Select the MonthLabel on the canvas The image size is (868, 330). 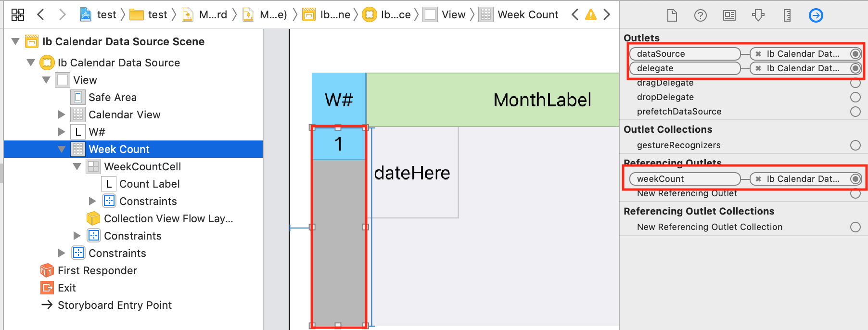click(x=542, y=100)
